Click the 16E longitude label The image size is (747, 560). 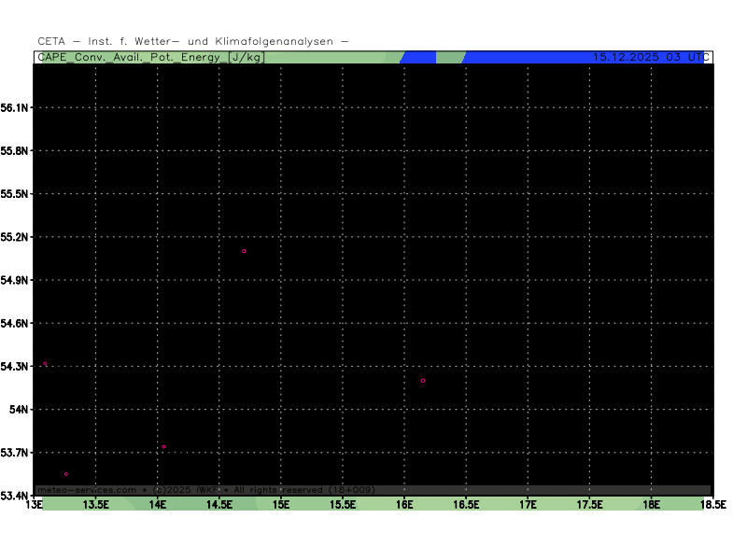tap(404, 505)
